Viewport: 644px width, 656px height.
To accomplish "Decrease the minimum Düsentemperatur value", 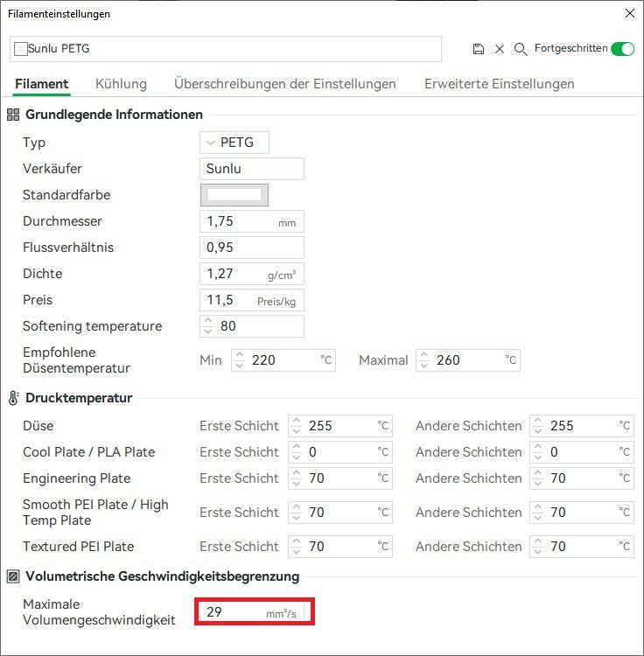I will tap(239, 365).
